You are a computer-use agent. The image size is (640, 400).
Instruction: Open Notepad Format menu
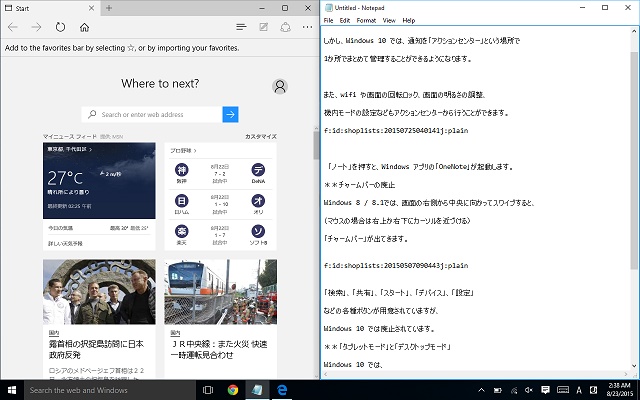(x=366, y=20)
